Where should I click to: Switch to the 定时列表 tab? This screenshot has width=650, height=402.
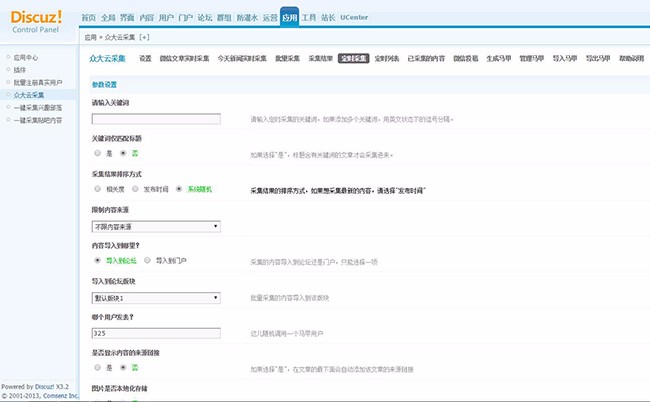pyautogui.click(x=387, y=58)
